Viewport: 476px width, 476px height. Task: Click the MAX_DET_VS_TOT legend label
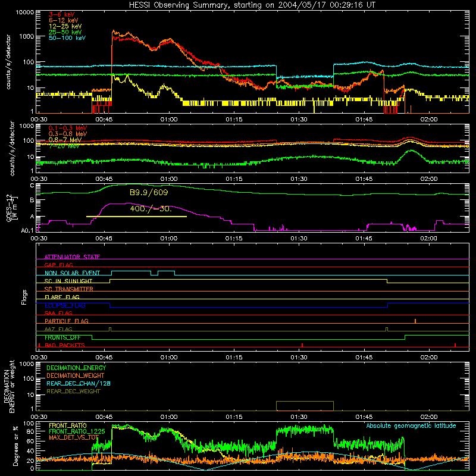[x=74, y=437]
